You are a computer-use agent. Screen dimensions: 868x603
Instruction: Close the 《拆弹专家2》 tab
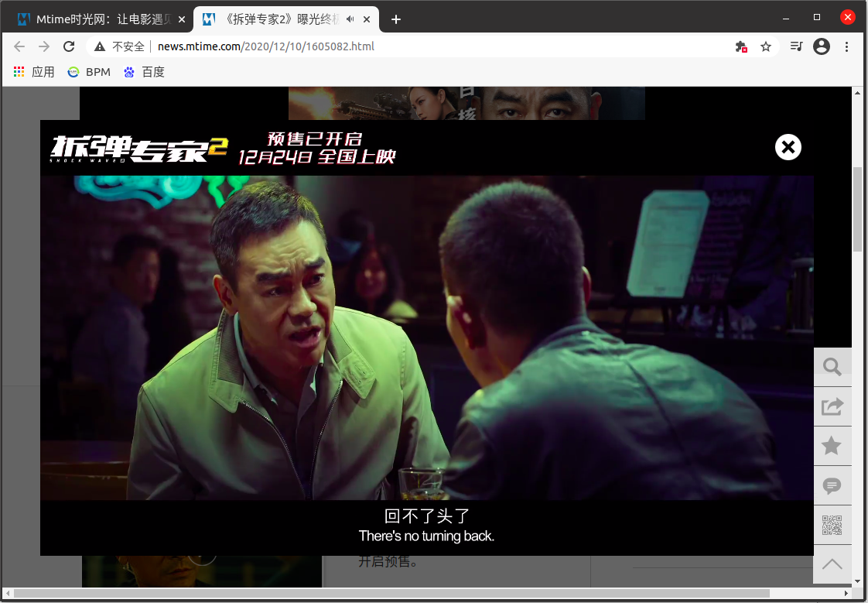[x=367, y=19]
